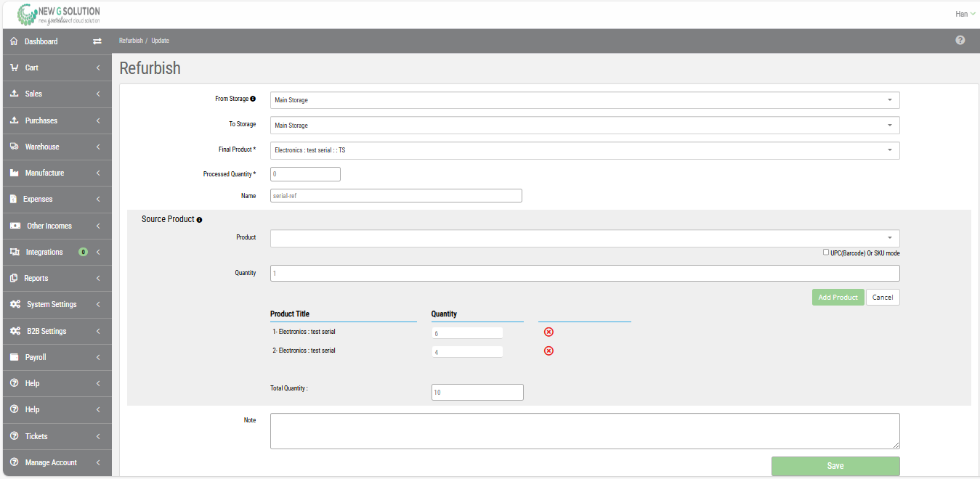This screenshot has height=479, width=980.
Task: Click the Note text area
Action: pyautogui.click(x=585, y=431)
